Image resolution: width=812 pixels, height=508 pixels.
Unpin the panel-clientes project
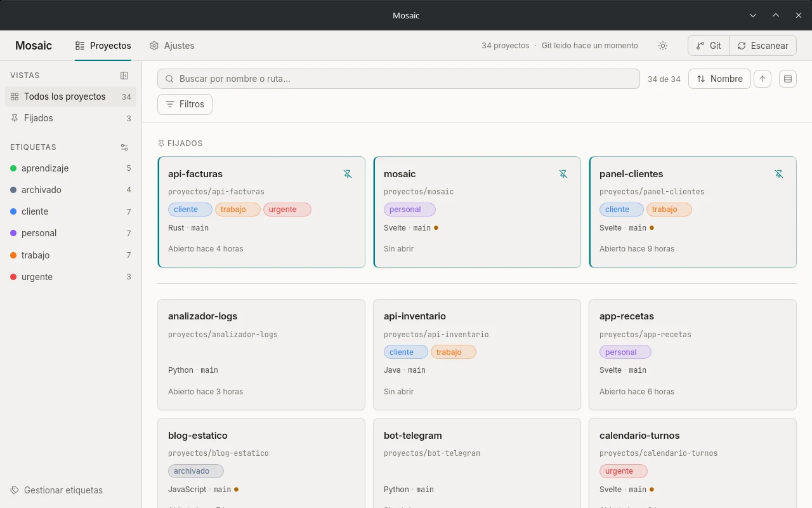pyautogui.click(x=779, y=174)
